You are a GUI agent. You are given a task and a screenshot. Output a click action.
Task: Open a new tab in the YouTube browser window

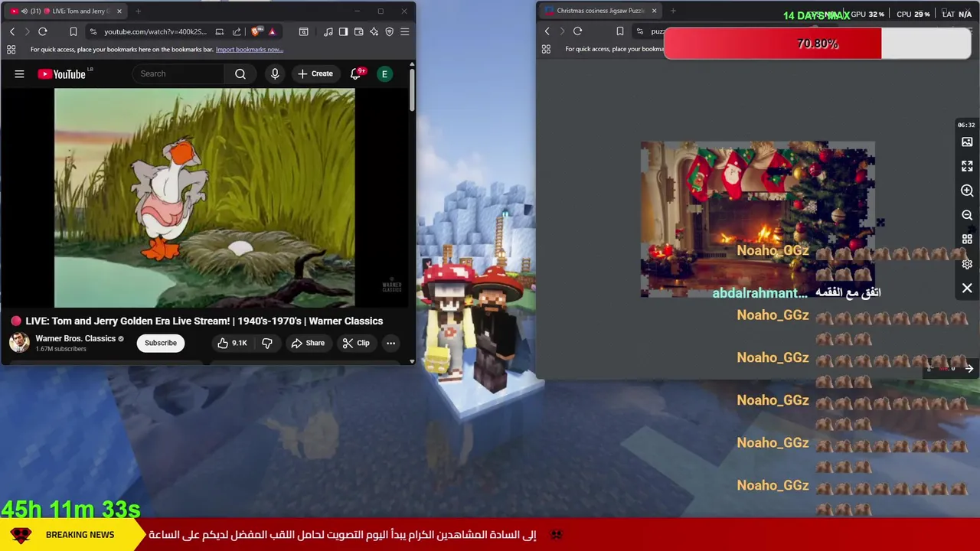click(138, 11)
